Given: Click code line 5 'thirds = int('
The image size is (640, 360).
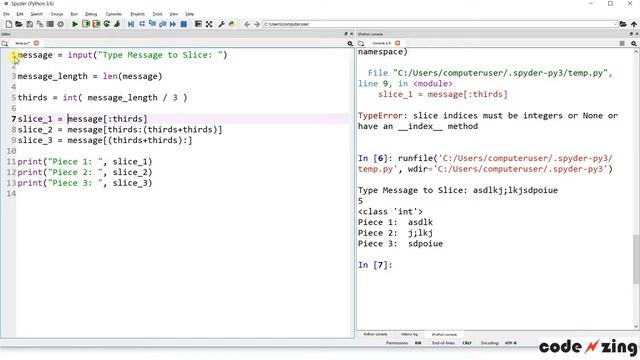Looking at the screenshot, I should coord(102,98).
